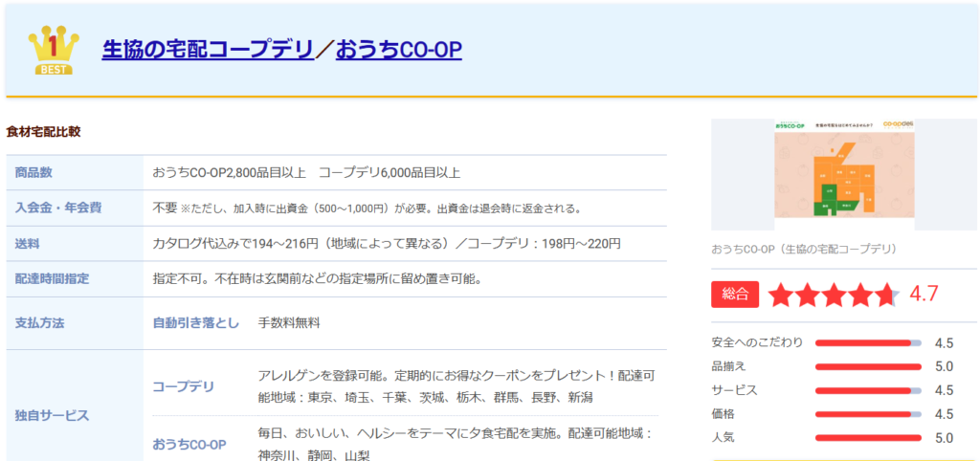Click the 人気 rating bar
Screen dimensions: 980x461
(867, 438)
